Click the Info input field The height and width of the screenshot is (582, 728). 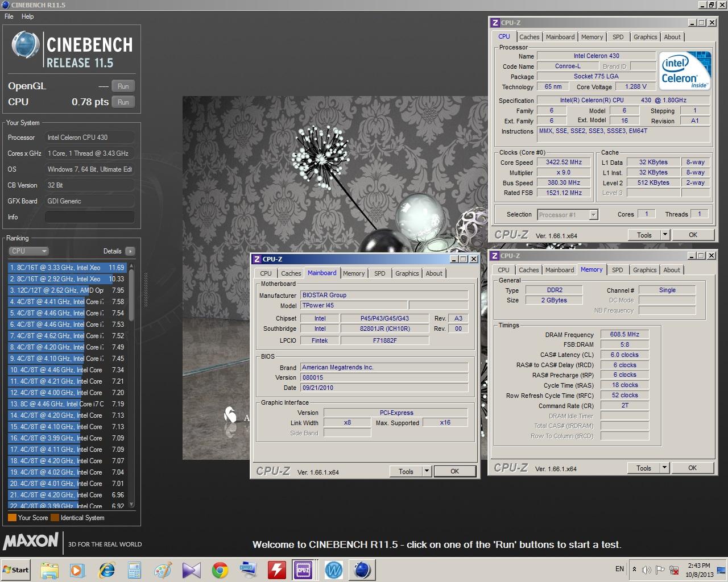pyautogui.click(x=90, y=217)
